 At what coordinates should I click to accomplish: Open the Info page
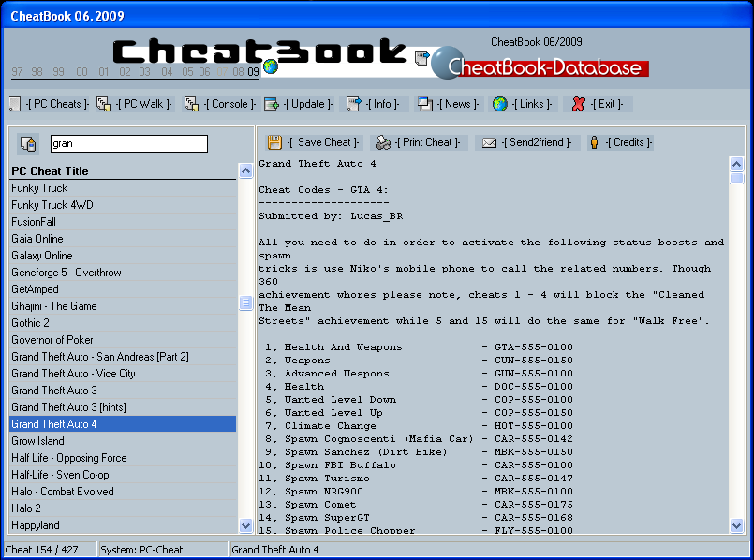pyautogui.click(x=382, y=104)
